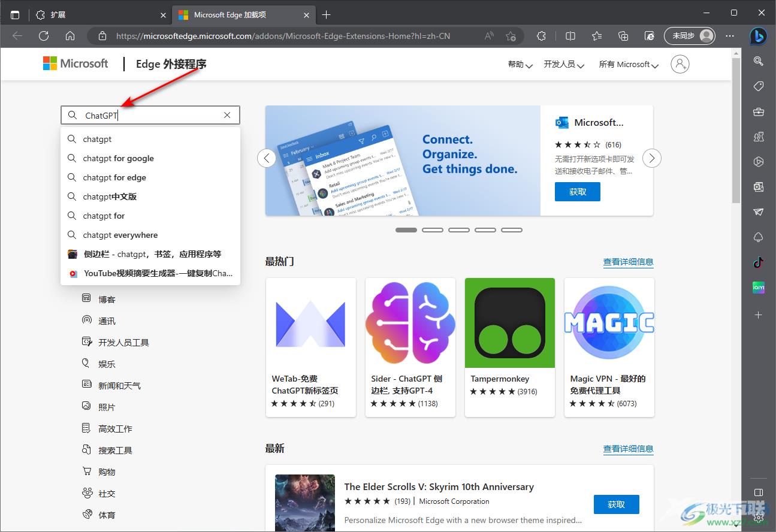Open the sidebar tree E-tree icon
Viewport: 776px width, 532px height.
click(759, 237)
